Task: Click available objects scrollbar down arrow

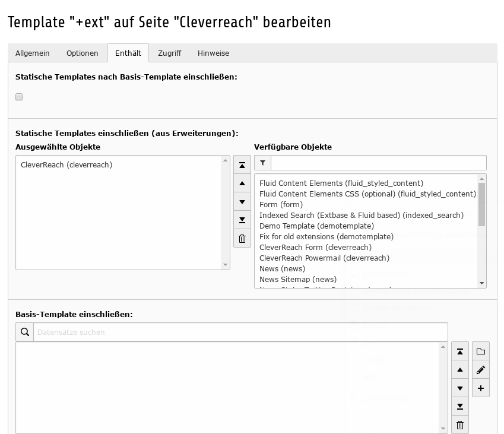Action: tap(481, 283)
